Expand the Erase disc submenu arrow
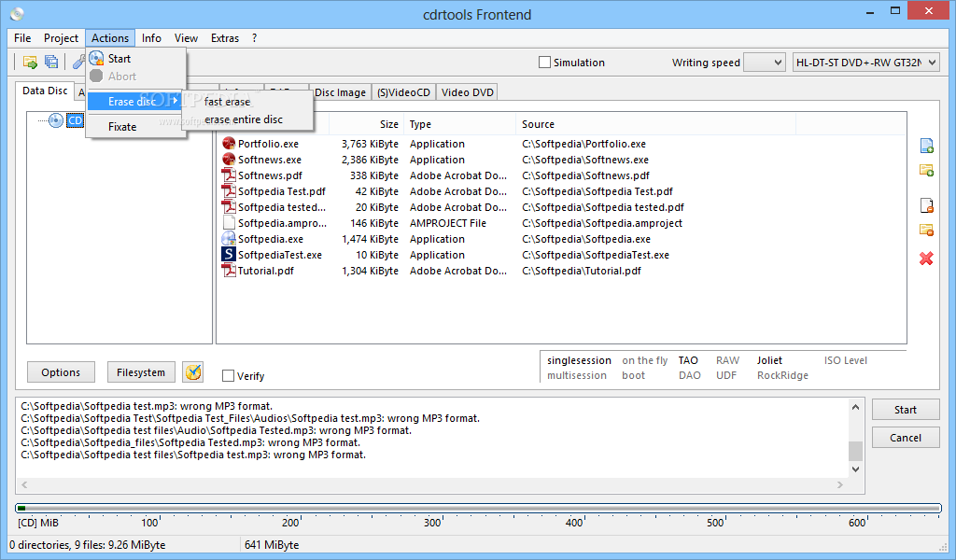 point(176,101)
